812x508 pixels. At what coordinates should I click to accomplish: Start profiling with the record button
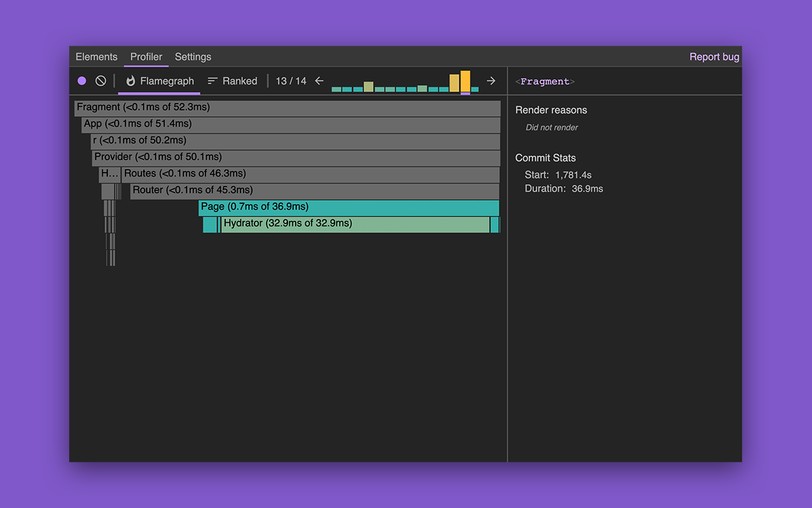coord(82,81)
